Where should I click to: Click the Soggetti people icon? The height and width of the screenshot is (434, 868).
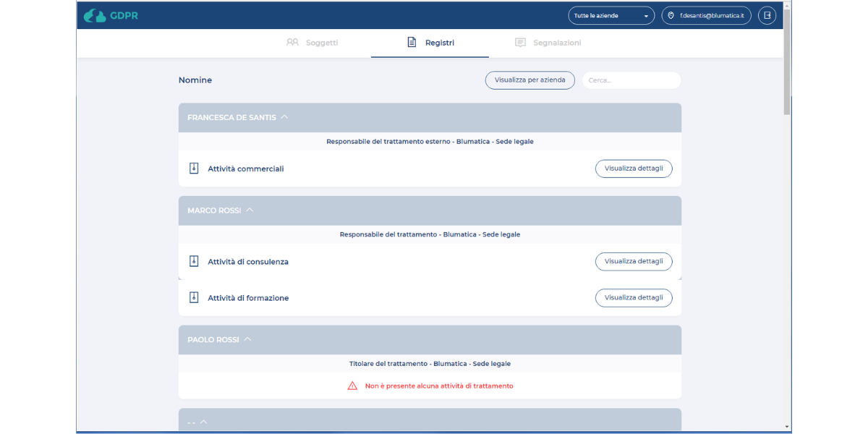(x=292, y=43)
